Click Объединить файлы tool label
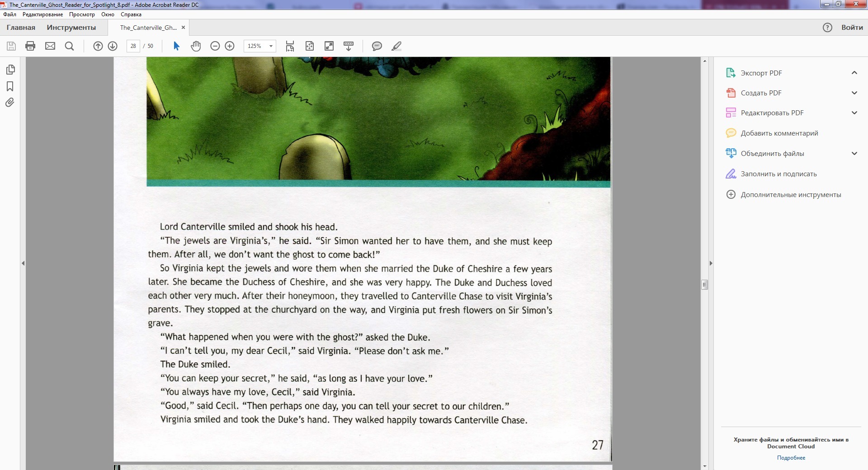The height and width of the screenshot is (470, 868). pos(772,154)
